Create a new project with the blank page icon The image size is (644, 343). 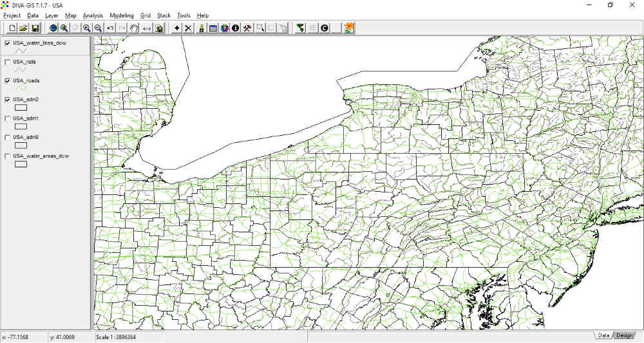(12, 28)
